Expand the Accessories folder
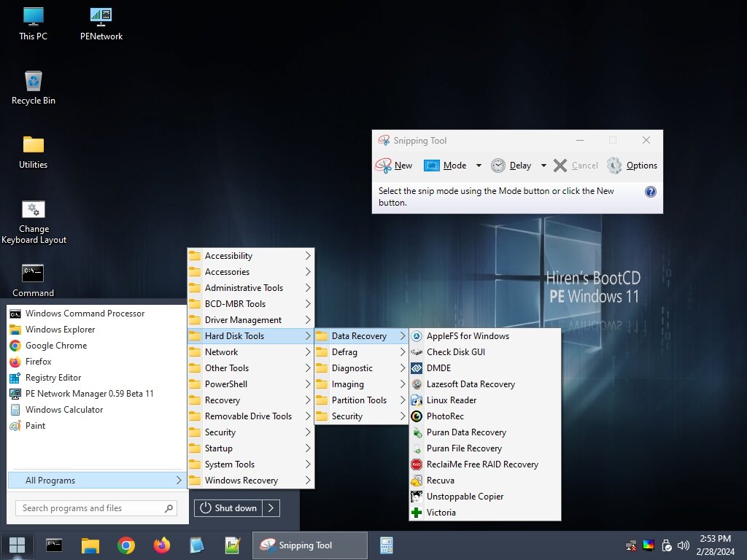 tap(251, 272)
